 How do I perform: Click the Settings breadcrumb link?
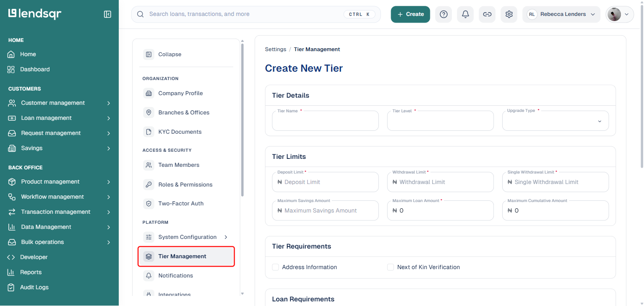click(276, 49)
